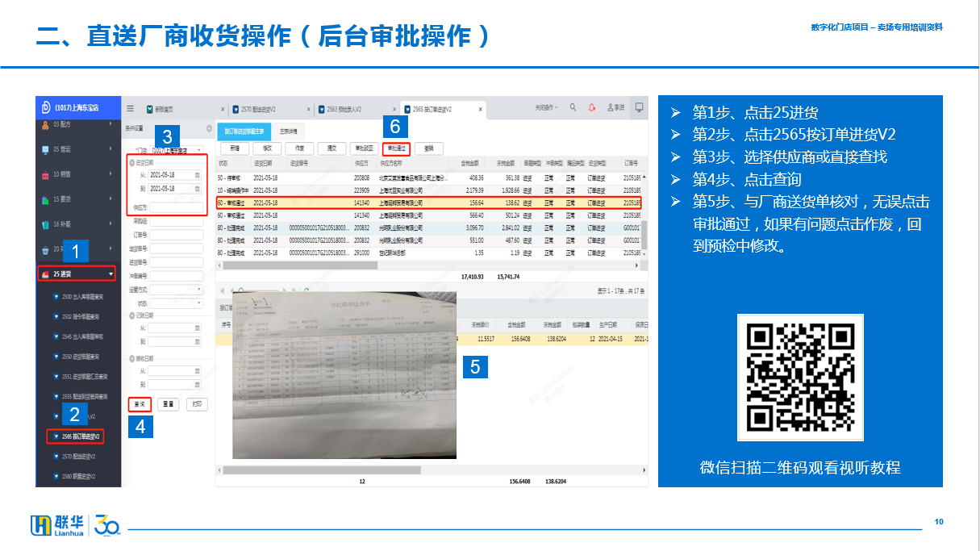
Task: Open calendar icon for 进货日期 从 field
Action: point(198,174)
